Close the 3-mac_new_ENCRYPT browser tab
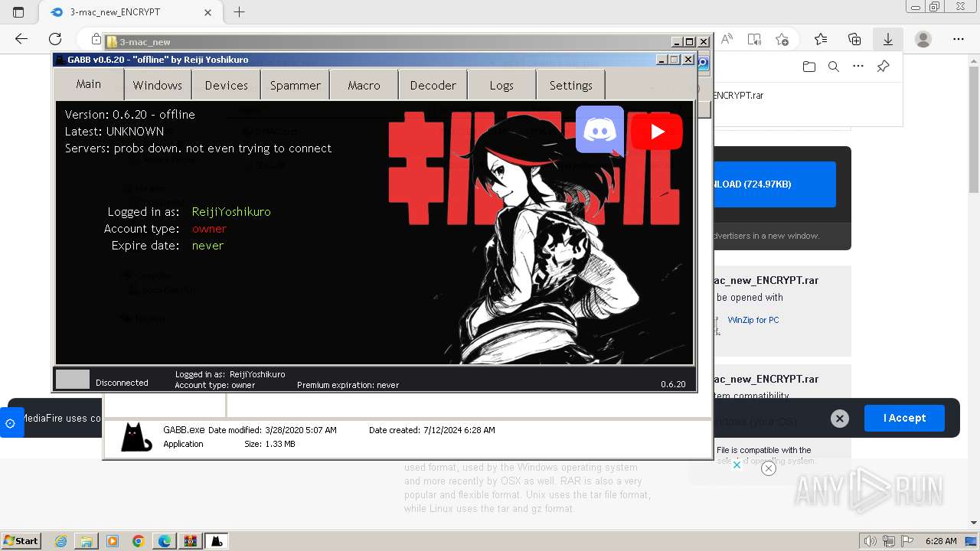 point(208,12)
